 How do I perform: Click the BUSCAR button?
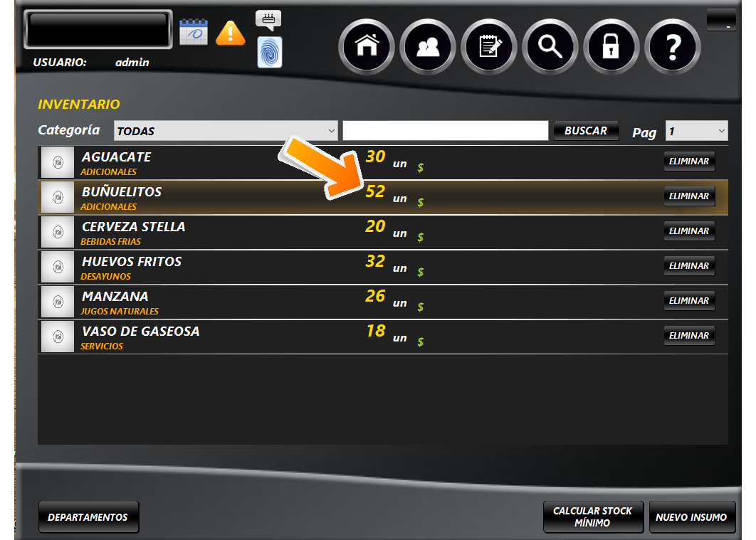point(586,130)
